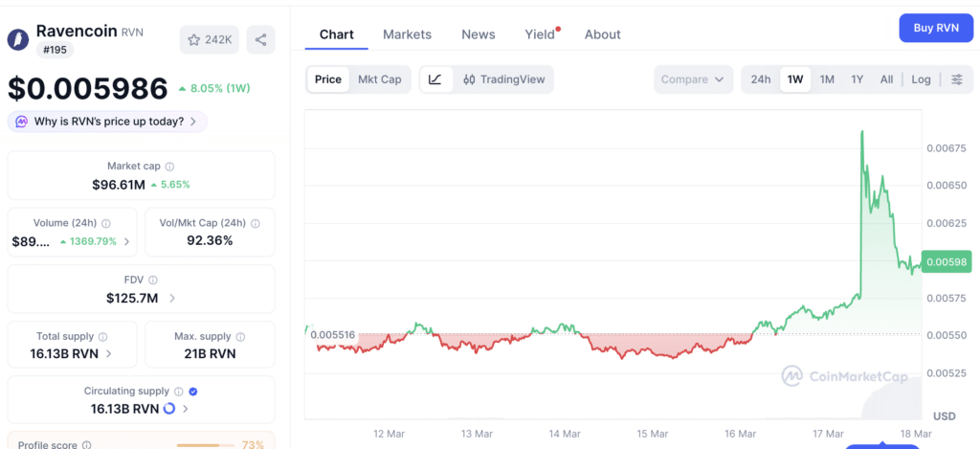
Task: Open the Compare dropdown
Action: [x=693, y=79]
